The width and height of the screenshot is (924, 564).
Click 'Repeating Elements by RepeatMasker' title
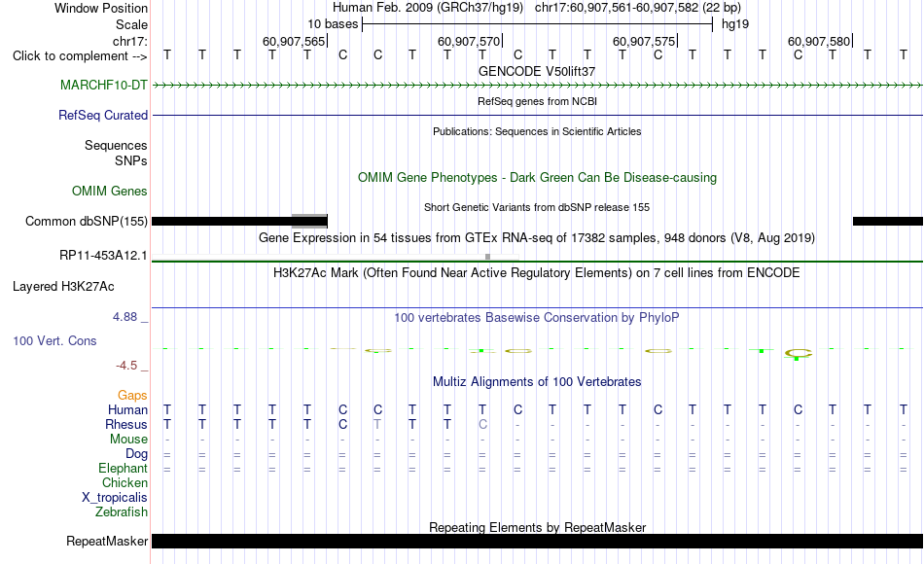[x=538, y=527]
